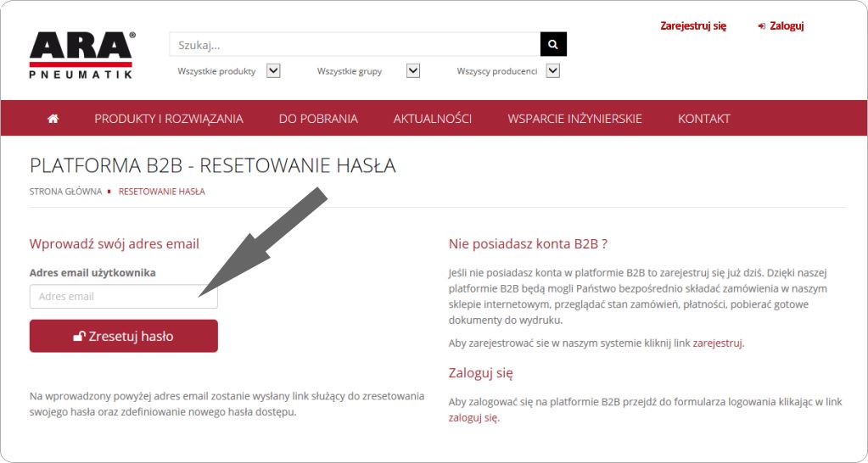Open the Produkty i Rozwiązania menu
The height and width of the screenshot is (463, 868).
169,119
